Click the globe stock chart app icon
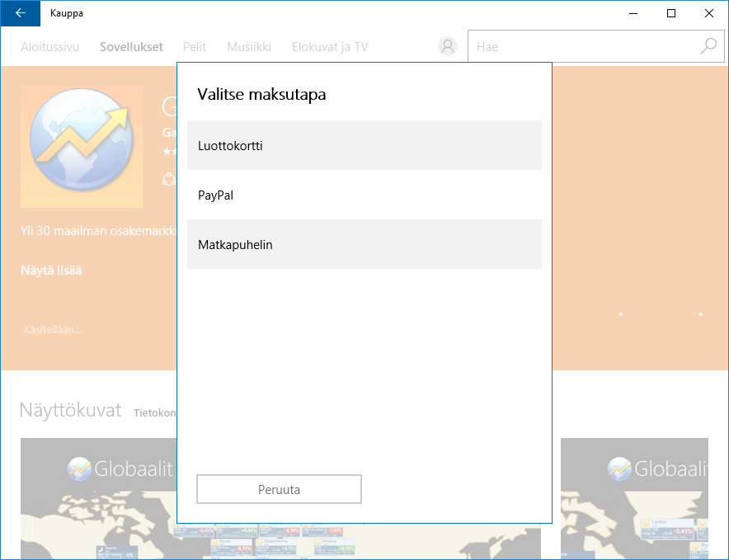The image size is (729, 560). (x=82, y=147)
